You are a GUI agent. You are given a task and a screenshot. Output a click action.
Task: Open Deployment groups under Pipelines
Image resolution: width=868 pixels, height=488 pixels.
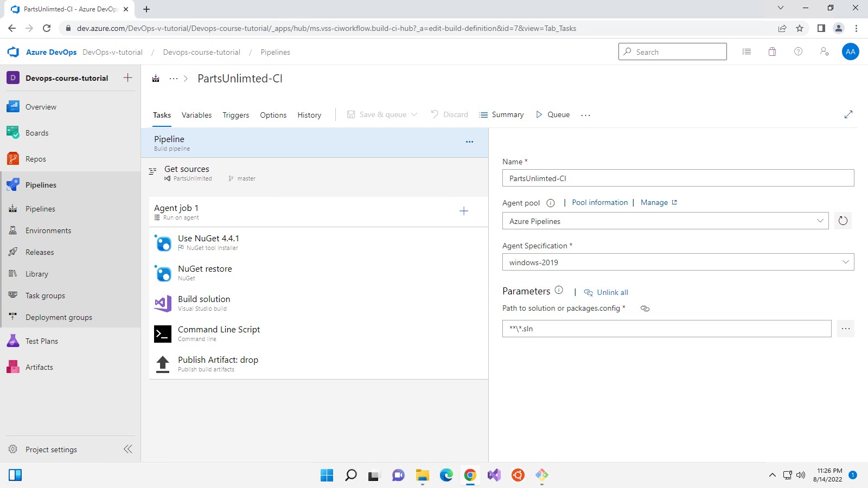click(71, 317)
